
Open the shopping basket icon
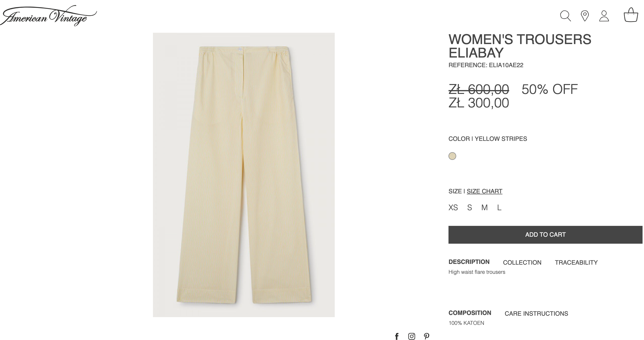click(631, 15)
